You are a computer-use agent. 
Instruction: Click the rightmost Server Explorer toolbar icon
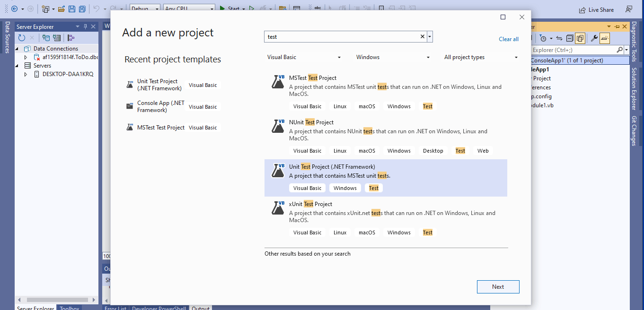click(71, 38)
